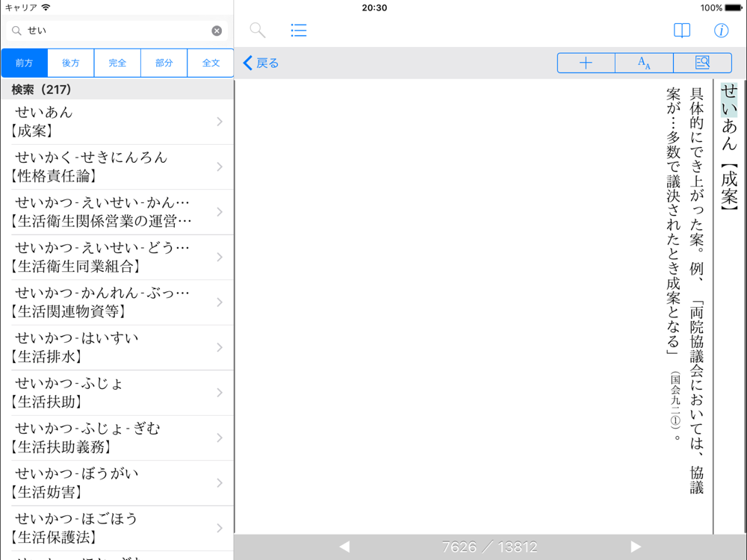Tap the chevron on the 性格責任論 row
Viewport: 747px width, 560px height.
pyautogui.click(x=220, y=167)
